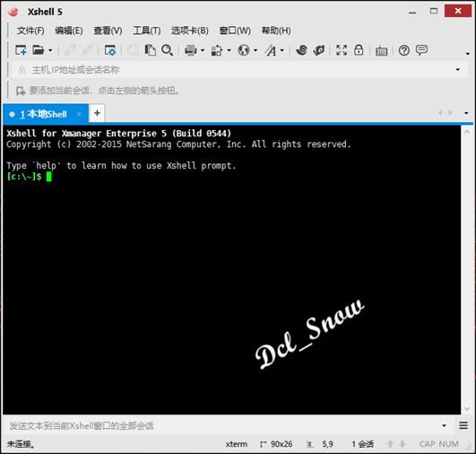This screenshot has width=476, height=454.
Task: Click the Open session folder icon
Action: coord(39,50)
